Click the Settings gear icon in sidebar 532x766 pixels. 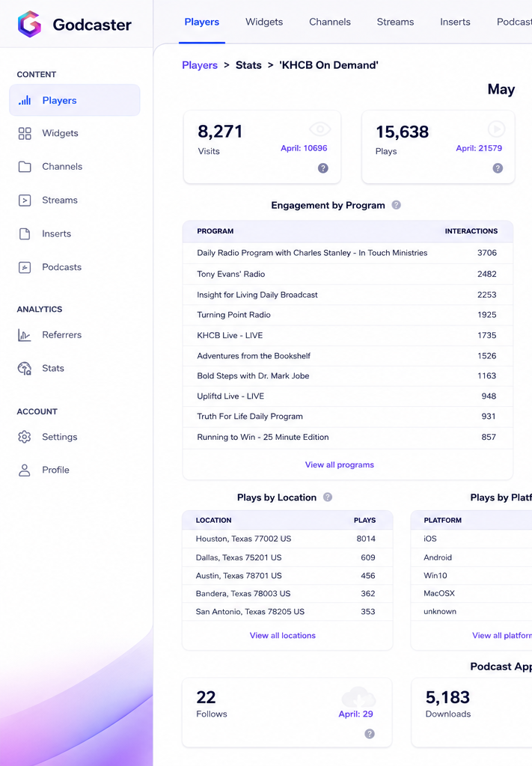pos(25,437)
